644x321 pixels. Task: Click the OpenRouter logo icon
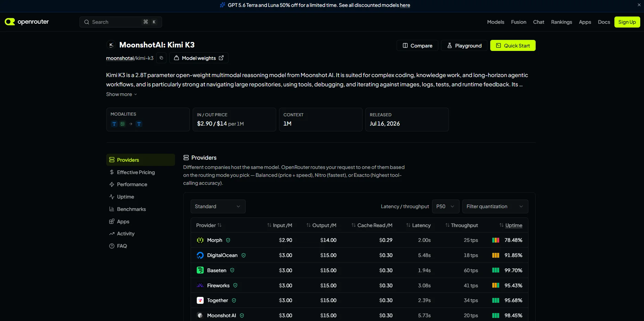10,22
